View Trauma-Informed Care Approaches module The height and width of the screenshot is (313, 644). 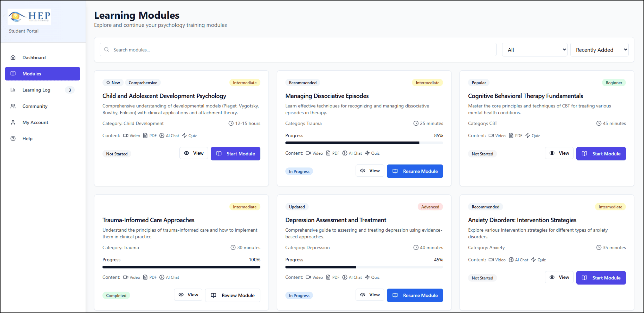[188, 295]
